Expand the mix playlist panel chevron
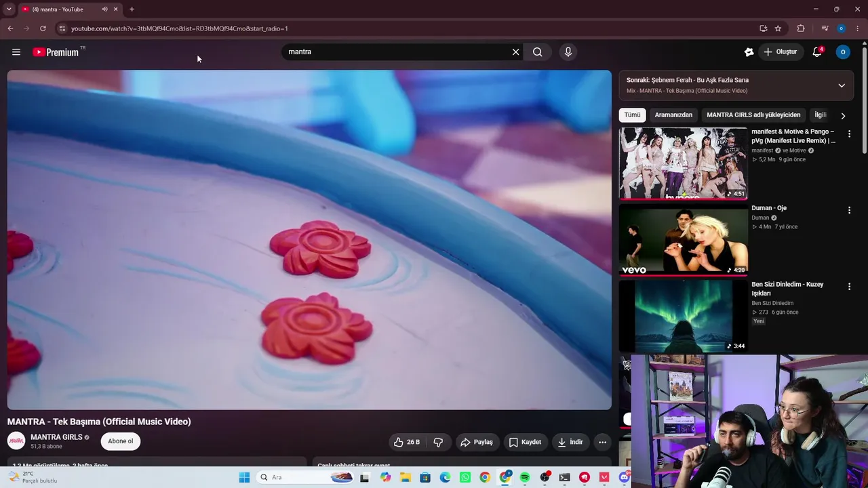This screenshot has height=488, width=868. [x=842, y=85]
